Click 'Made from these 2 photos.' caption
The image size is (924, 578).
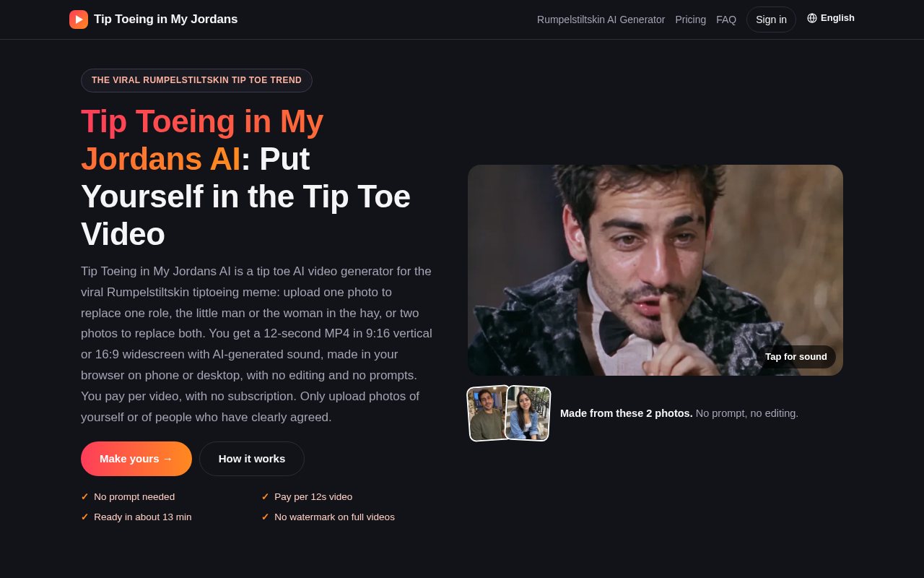pos(627,413)
